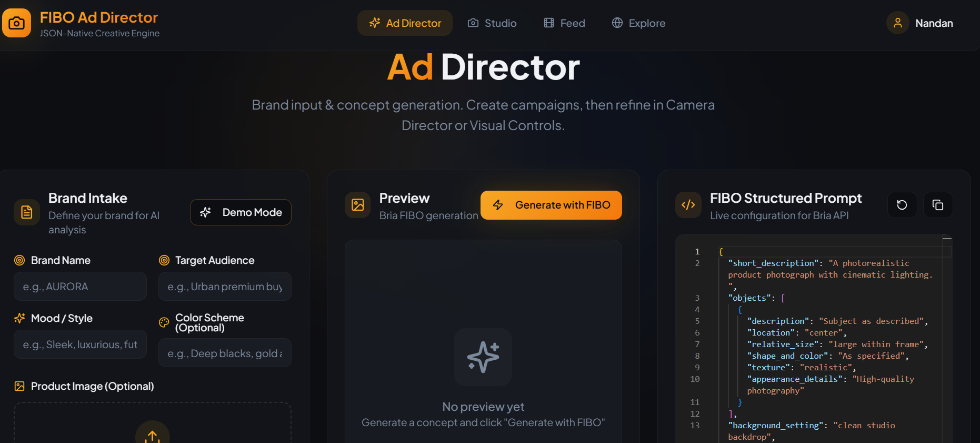Click the Ad Director sparkle icon in nav
This screenshot has height=443, width=980.
[x=375, y=23]
